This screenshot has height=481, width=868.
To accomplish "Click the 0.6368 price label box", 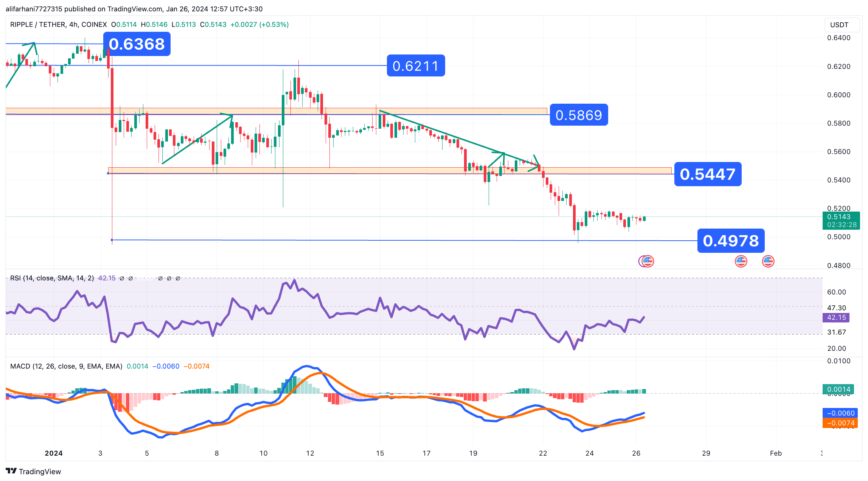I will 137,44.
